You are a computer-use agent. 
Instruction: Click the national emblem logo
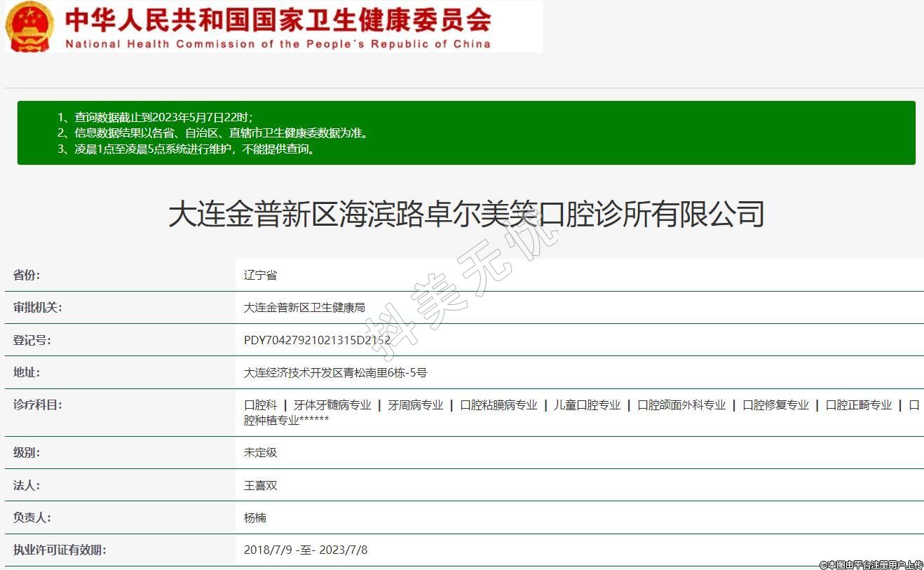tap(29, 27)
